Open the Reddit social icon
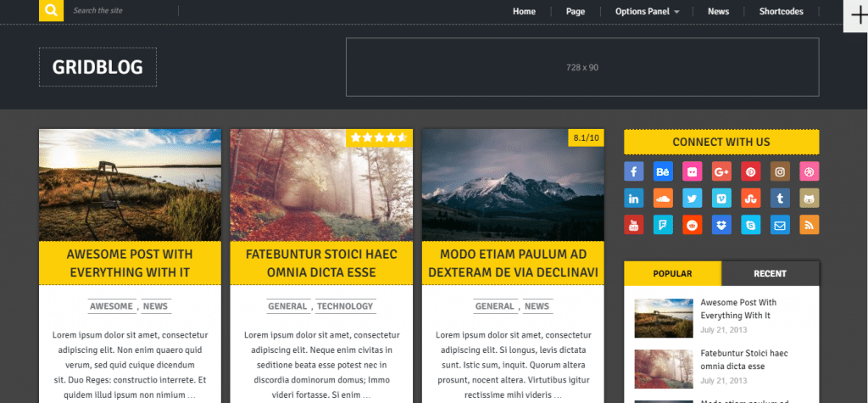This screenshot has height=403, width=868. (x=692, y=225)
